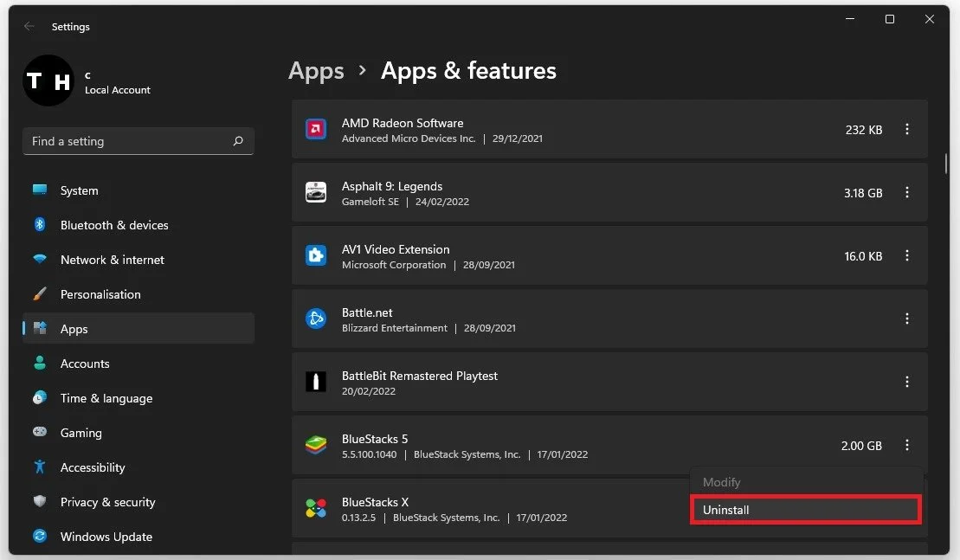Open more options for Asphalt 9: Legends
The height and width of the screenshot is (560, 960).
pos(906,192)
